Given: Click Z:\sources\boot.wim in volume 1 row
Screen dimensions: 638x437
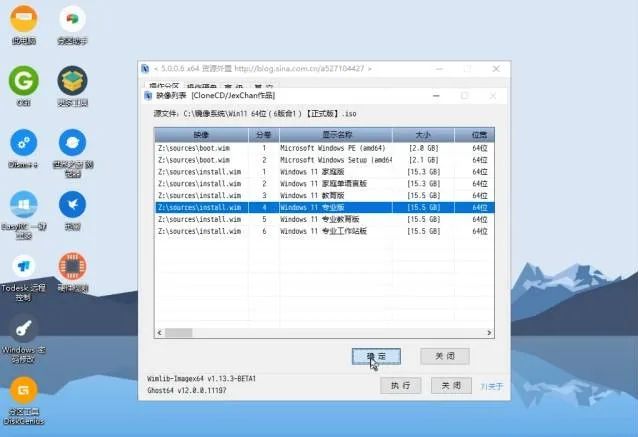Looking at the screenshot, I should point(194,148).
